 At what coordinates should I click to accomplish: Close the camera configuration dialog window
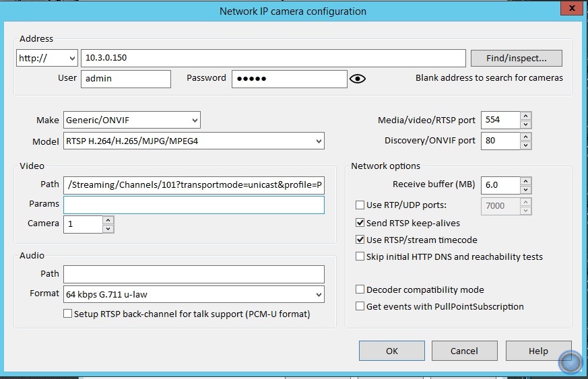click(x=570, y=10)
